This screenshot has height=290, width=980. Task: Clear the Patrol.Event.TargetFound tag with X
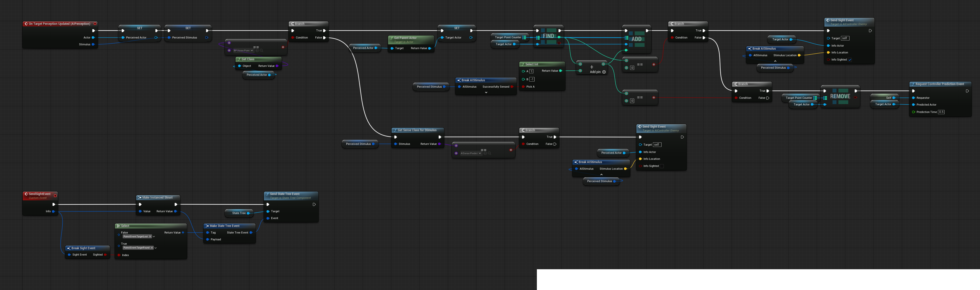click(x=152, y=248)
